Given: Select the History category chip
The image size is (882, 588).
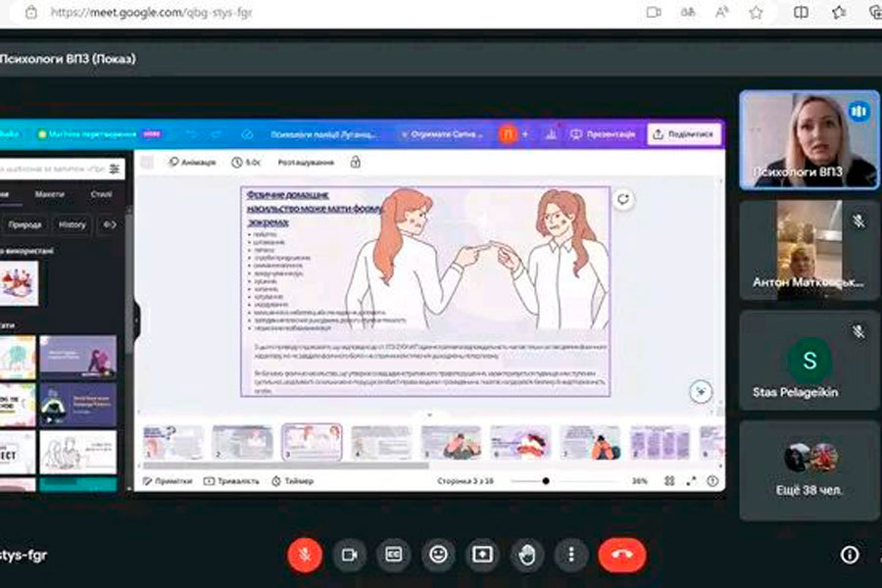Looking at the screenshot, I should click(72, 224).
